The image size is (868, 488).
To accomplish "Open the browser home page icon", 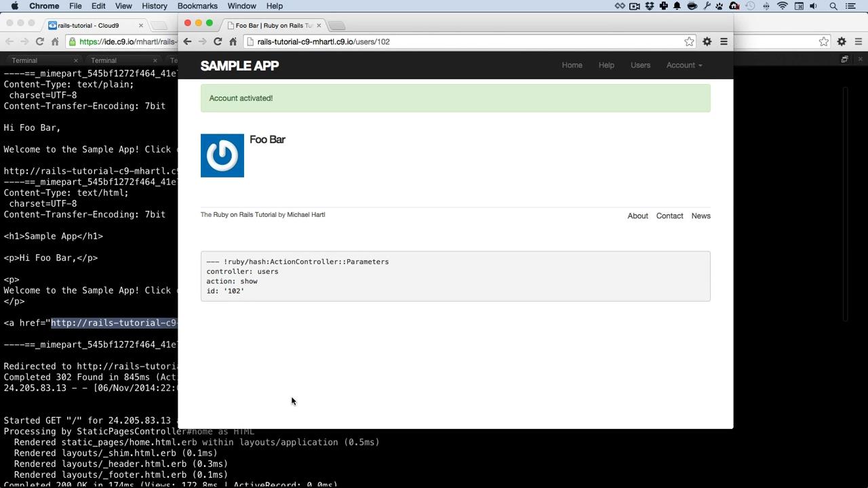I will [x=233, y=41].
